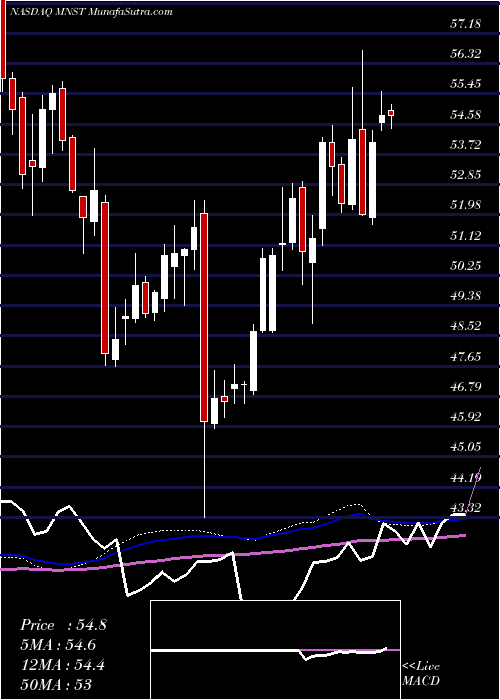This screenshot has width=500, height=700.
Task: Click the 53.72 price axis label
Action: coord(466,145)
